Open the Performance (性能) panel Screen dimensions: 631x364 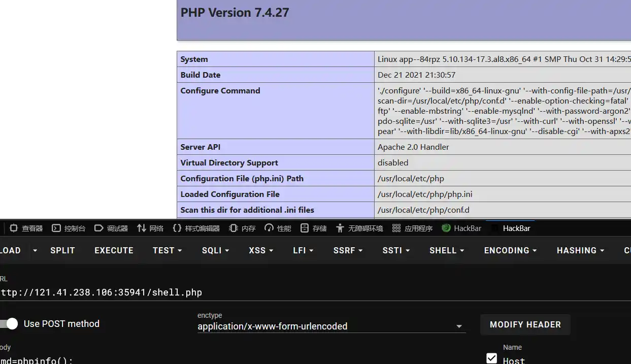tap(278, 228)
